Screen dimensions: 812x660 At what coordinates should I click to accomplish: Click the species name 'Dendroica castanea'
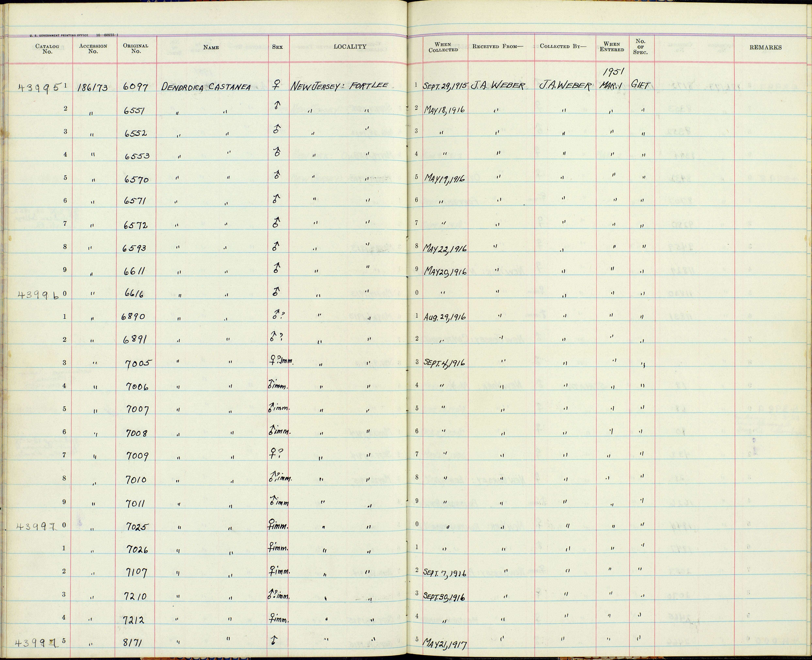(x=206, y=87)
